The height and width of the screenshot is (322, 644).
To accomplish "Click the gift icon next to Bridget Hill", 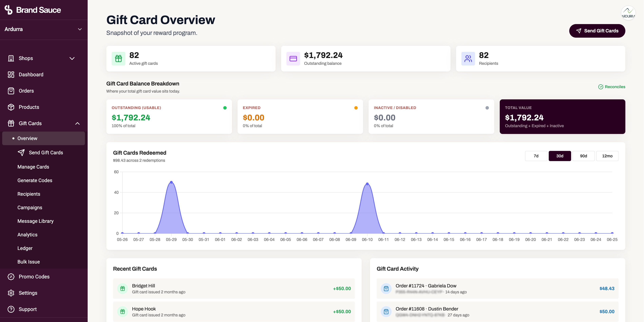I will [x=123, y=288].
